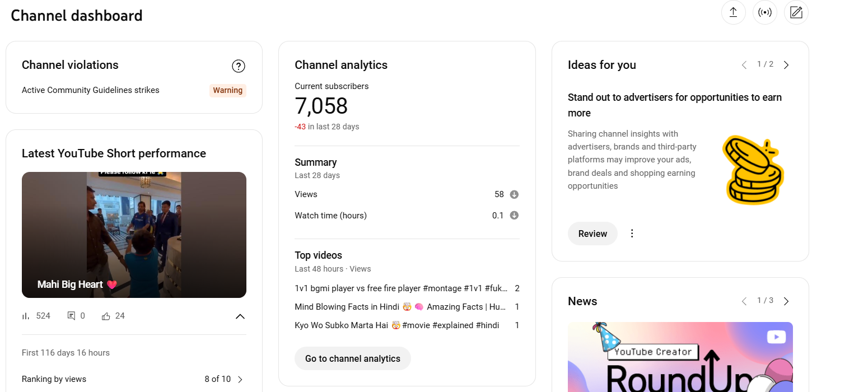This screenshot has height=392, width=868.
Task: Click the Views down-arrow trend icon
Action: pyautogui.click(x=514, y=194)
